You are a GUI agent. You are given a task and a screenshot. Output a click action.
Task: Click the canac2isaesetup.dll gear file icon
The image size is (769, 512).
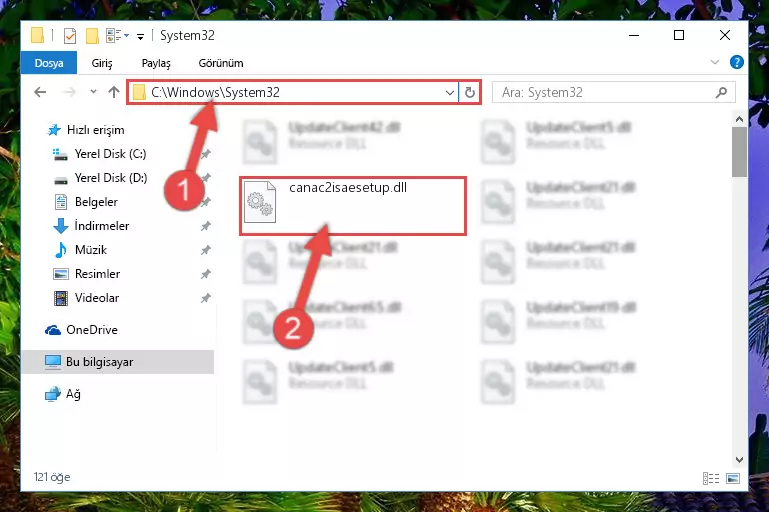(x=260, y=202)
